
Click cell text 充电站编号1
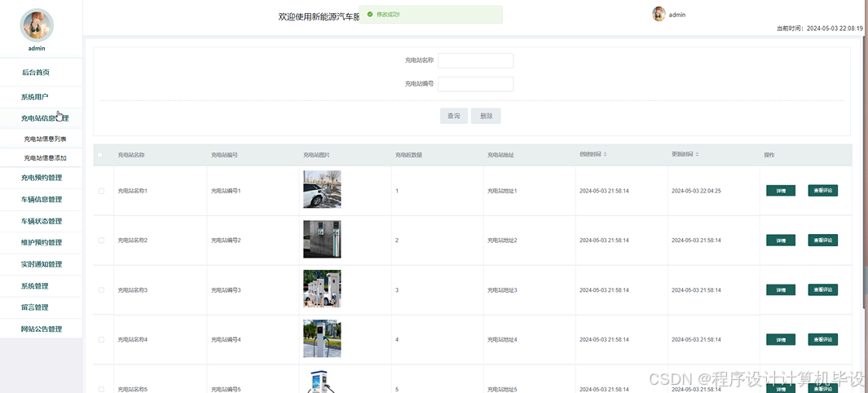[x=226, y=191]
